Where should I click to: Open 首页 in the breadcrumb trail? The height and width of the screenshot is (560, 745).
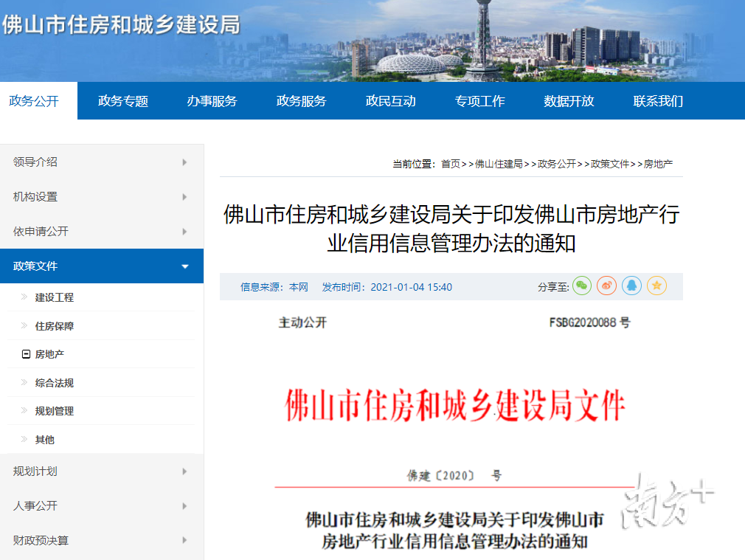[451, 164]
